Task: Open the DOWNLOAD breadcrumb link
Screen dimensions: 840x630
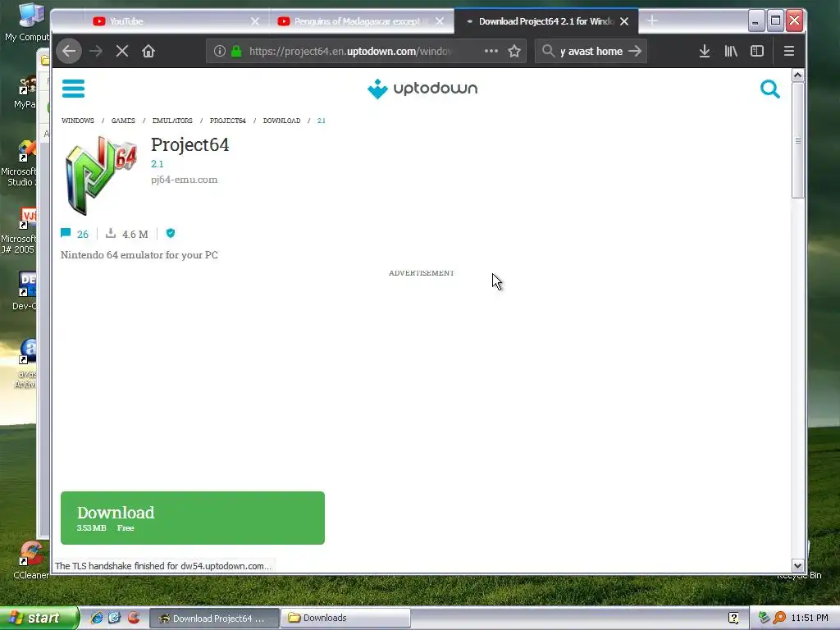Action: [x=282, y=121]
